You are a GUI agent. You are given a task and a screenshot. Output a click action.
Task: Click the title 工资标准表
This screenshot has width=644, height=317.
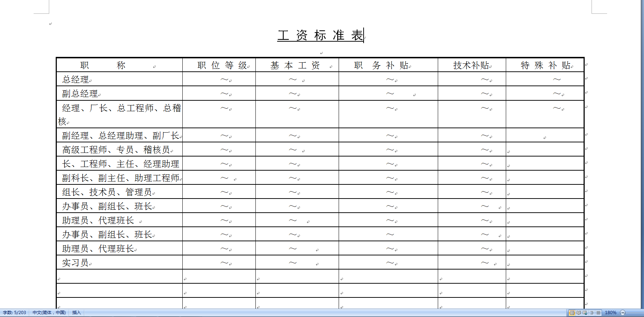click(321, 36)
